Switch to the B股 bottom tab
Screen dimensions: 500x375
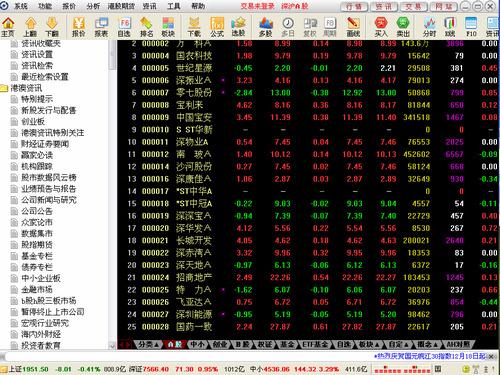tap(243, 344)
